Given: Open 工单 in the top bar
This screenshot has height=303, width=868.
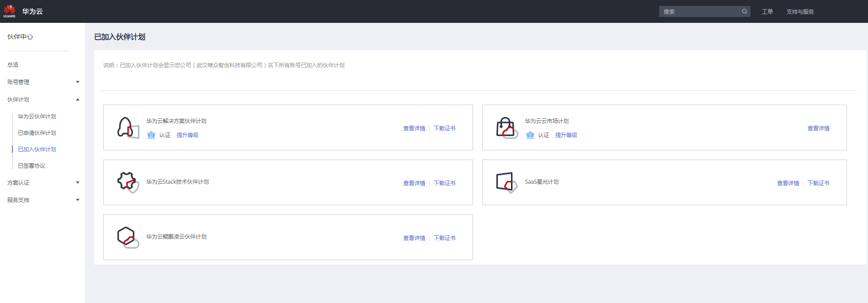Looking at the screenshot, I should (x=767, y=12).
